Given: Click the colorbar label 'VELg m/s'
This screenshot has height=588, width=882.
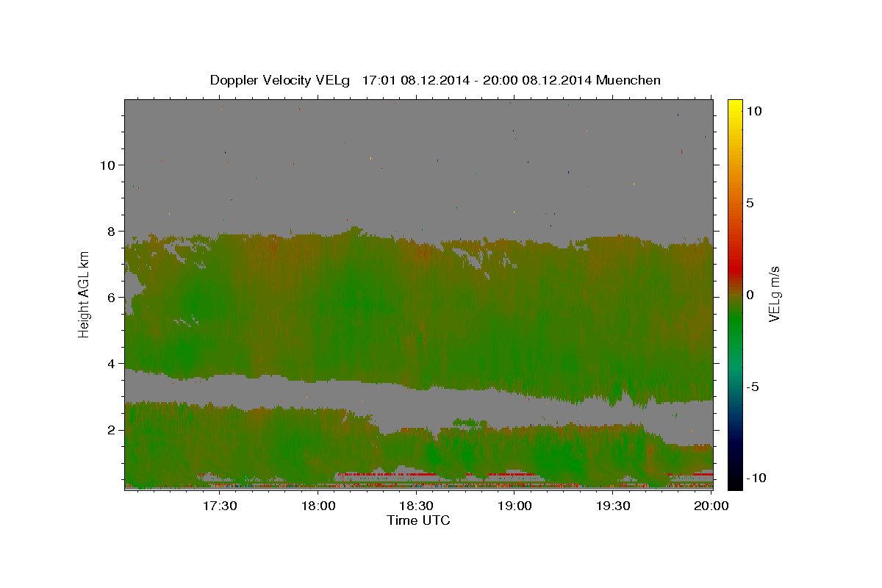Looking at the screenshot, I should click(775, 295).
